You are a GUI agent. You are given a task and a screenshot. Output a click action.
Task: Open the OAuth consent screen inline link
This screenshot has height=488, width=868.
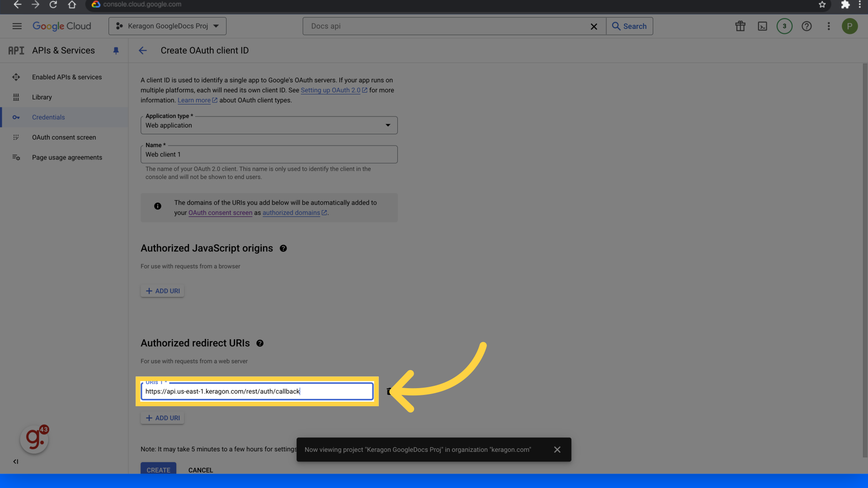(220, 213)
